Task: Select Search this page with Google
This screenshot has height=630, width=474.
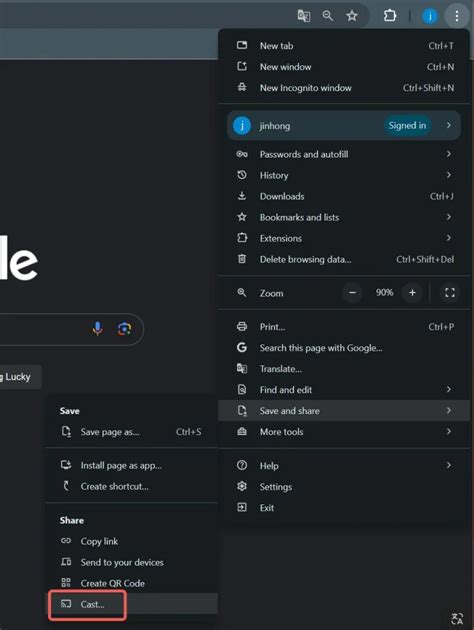Action: pos(344,348)
